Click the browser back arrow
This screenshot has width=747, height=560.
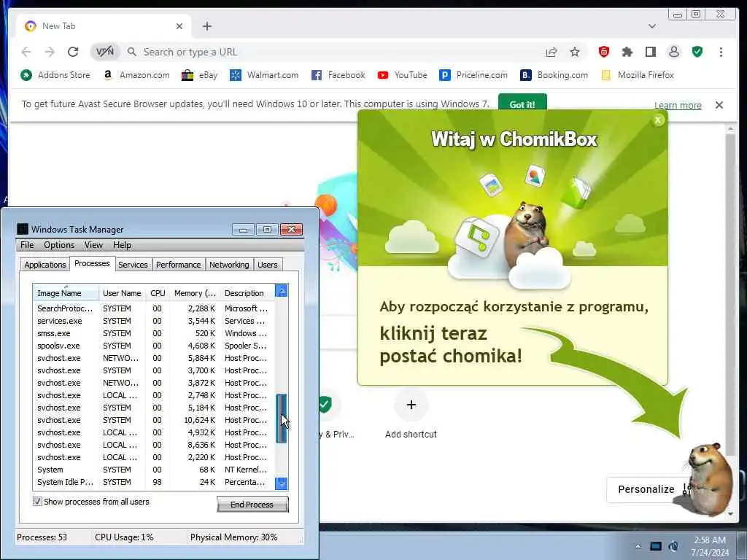pyautogui.click(x=26, y=52)
